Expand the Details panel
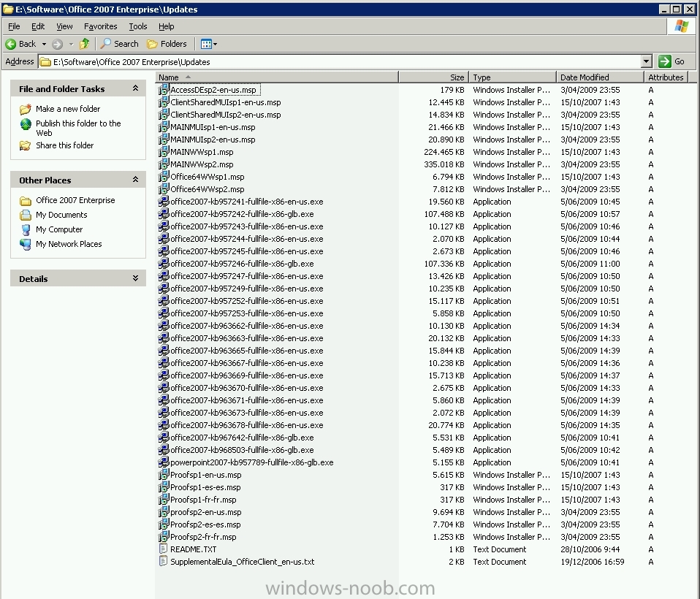Image resolution: width=700 pixels, height=599 pixels. [x=135, y=278]
